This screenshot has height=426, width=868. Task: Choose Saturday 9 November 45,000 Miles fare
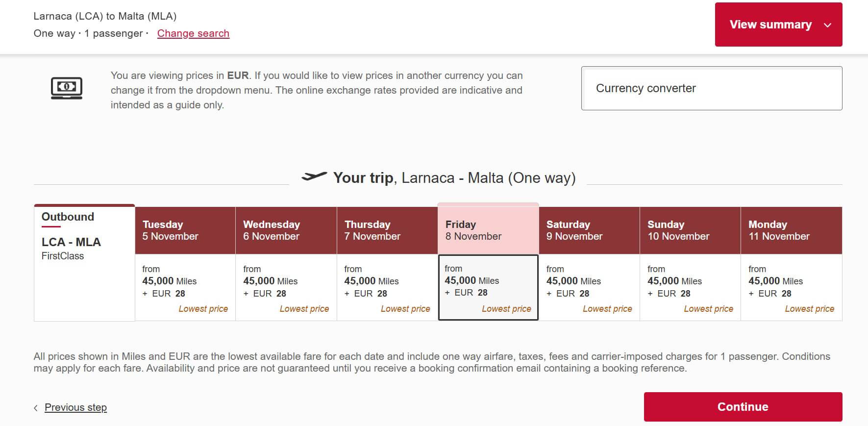589,288
